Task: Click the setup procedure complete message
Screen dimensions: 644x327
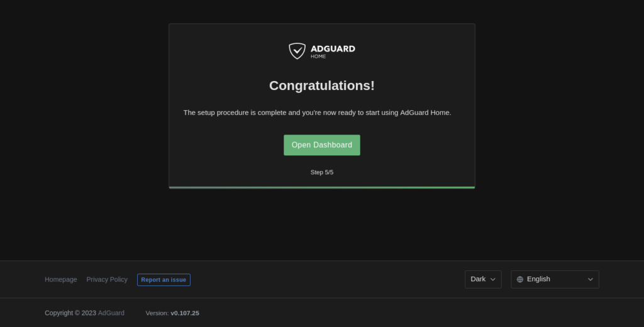Action: tap(317, 113)
